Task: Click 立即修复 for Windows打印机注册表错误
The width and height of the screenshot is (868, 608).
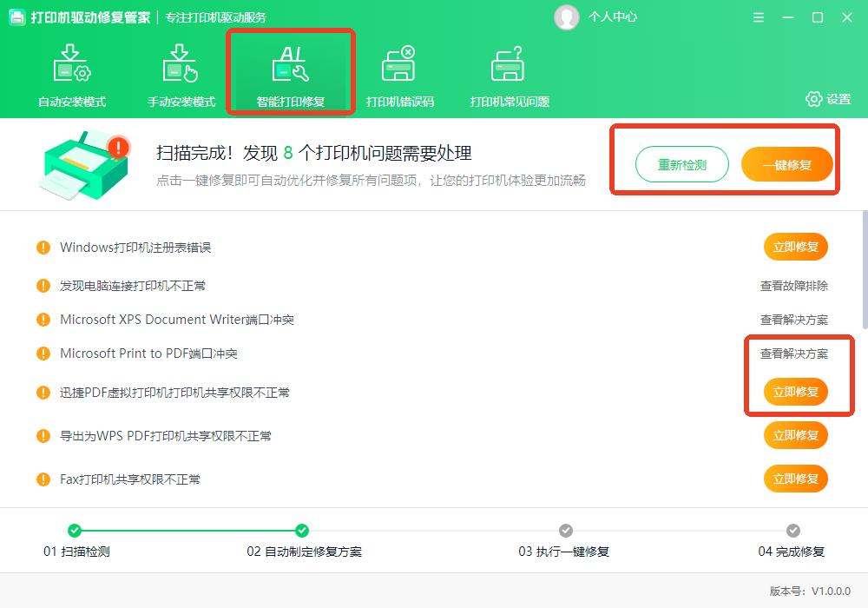Action: [795, 246]
